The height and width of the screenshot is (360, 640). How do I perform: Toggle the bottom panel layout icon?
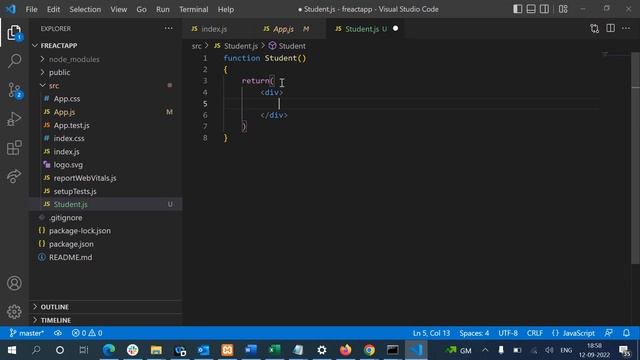[x=531, y=9]
